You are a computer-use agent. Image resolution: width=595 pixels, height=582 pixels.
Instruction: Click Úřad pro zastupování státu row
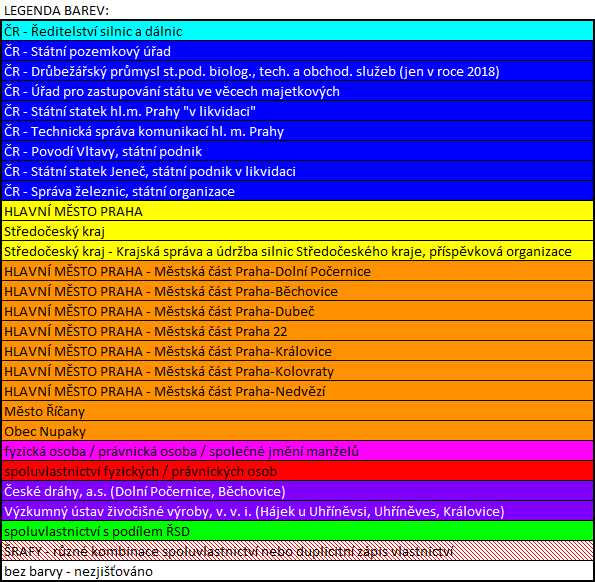298,91
